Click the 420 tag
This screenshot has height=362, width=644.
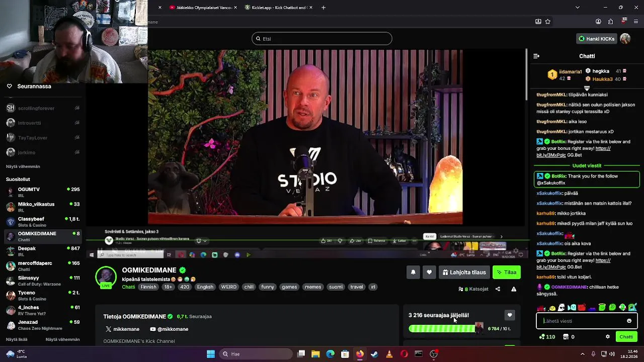[x=185, y=287]
